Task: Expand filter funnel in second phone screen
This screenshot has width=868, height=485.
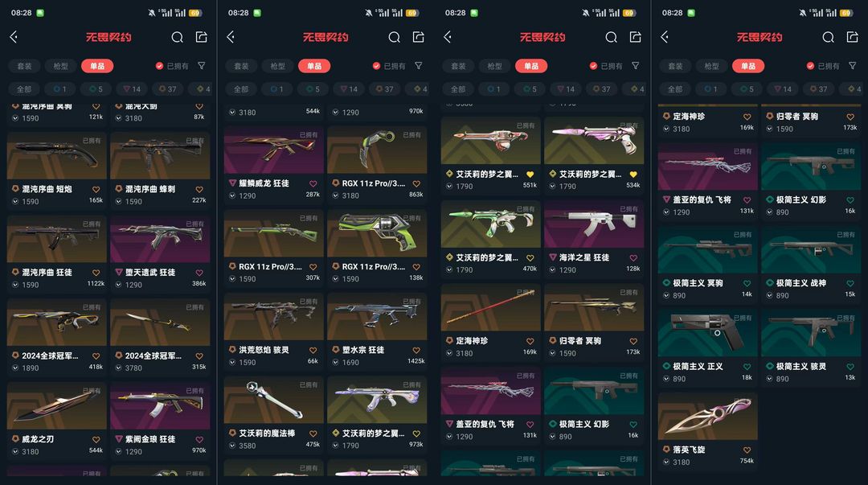Action: (419, 66)
